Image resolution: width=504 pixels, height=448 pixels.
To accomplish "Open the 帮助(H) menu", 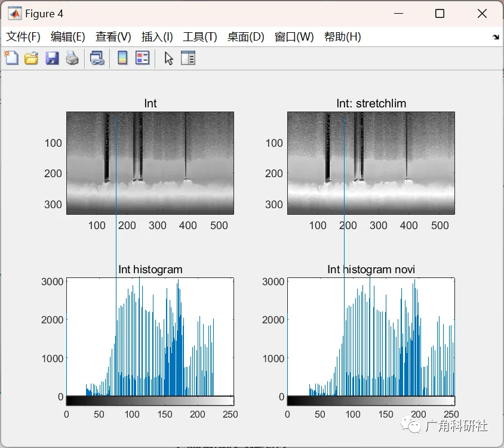I will [x=343, y=37].
